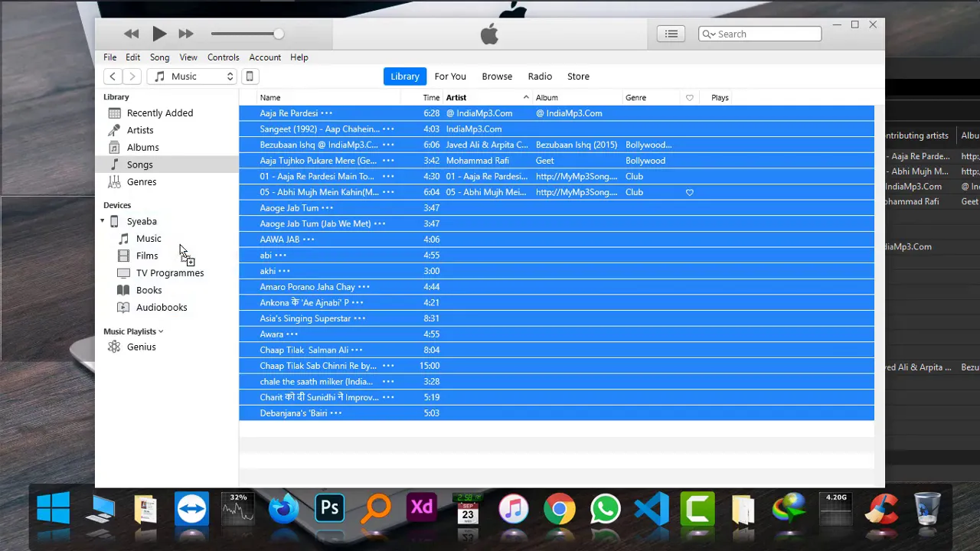Open the Up Next list icon
Viewport: 980px width, 551px height.
click(x=671, y=34)
